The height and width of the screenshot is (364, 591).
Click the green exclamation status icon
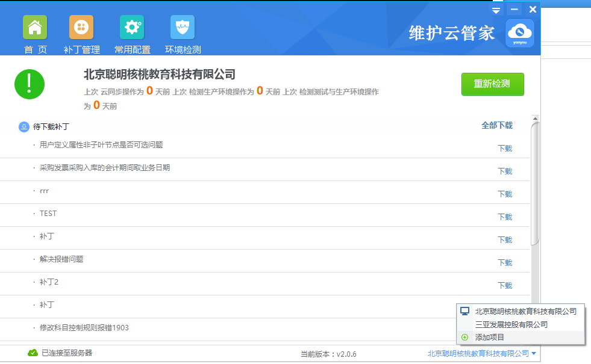click(30, 84)
